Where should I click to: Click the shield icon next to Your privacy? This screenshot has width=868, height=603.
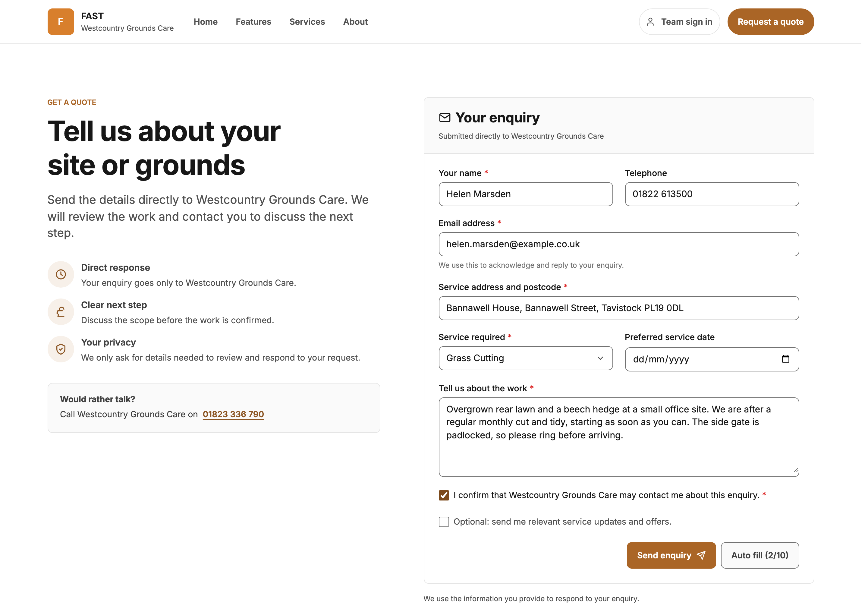click(61, 349)
